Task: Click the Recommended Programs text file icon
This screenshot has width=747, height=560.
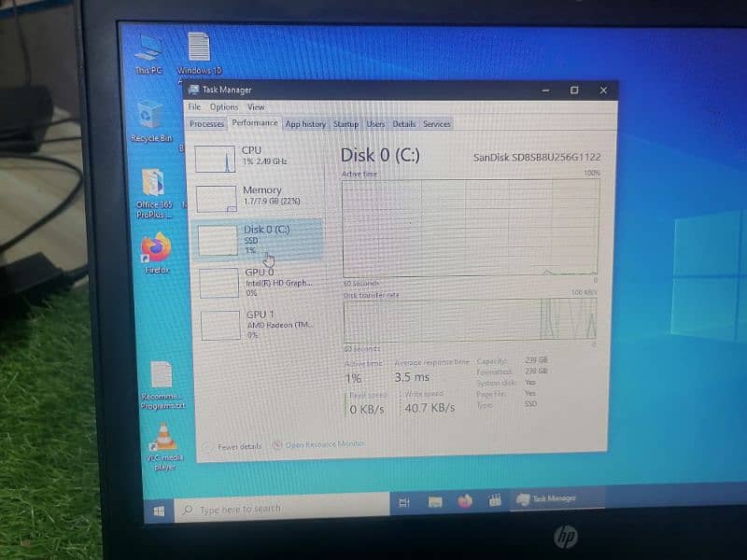Action: click(162, 378)
